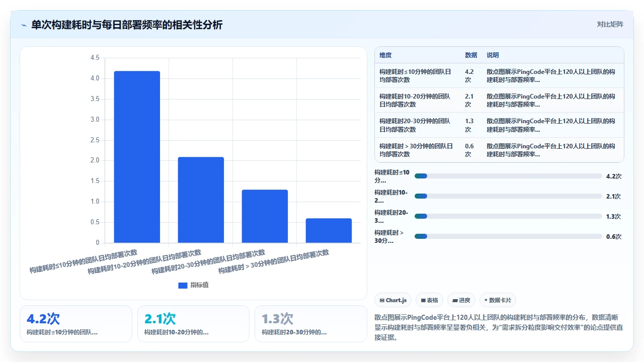Click the 数据卡片 tag chip
Image resolution: width=644 pixels, height=362 pixels.
point(498,300)
